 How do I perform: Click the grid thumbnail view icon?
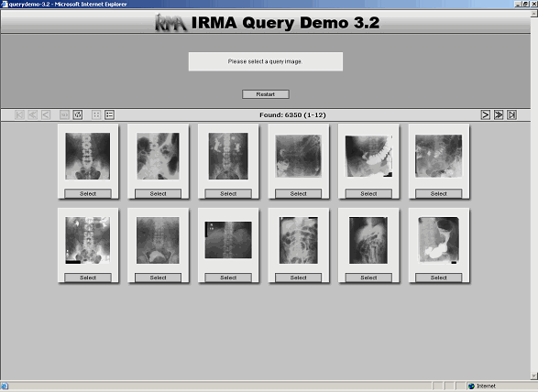pos(96,114)
